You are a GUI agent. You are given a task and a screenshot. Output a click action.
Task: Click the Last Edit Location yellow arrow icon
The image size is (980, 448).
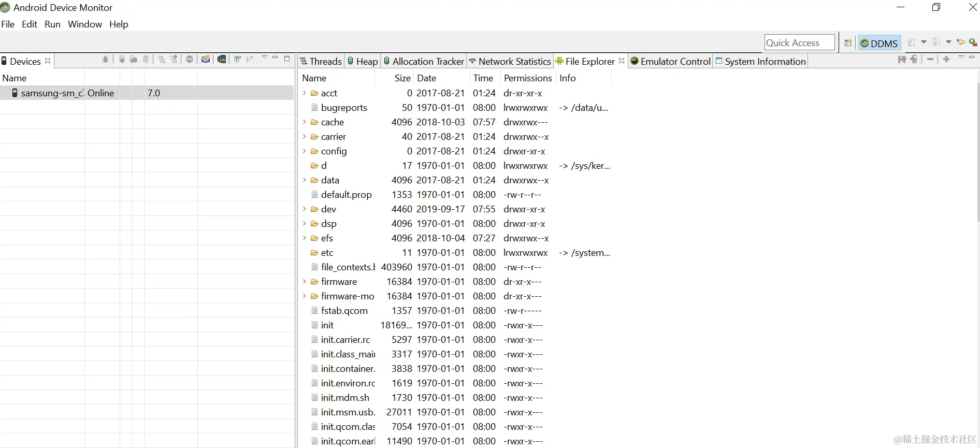pyautogui.click(x=961, y=42)
